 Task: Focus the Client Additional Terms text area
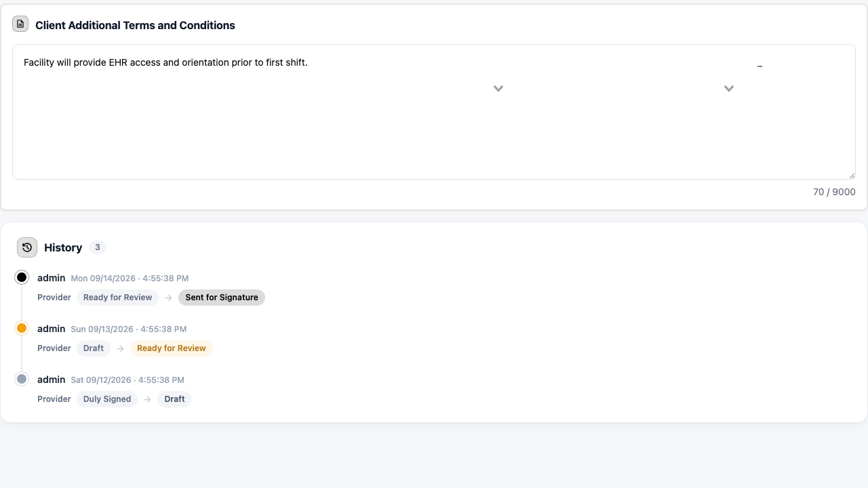pyautogui.click(x=434, y=112)
